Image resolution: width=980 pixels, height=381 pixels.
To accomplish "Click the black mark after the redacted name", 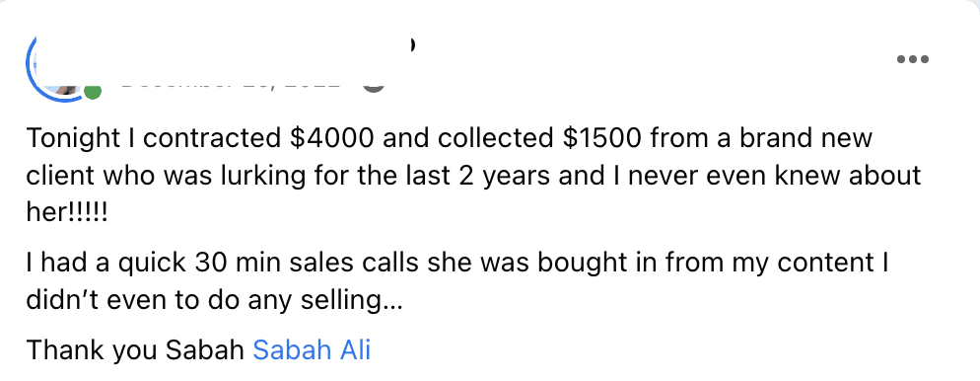I will (412, 44).
